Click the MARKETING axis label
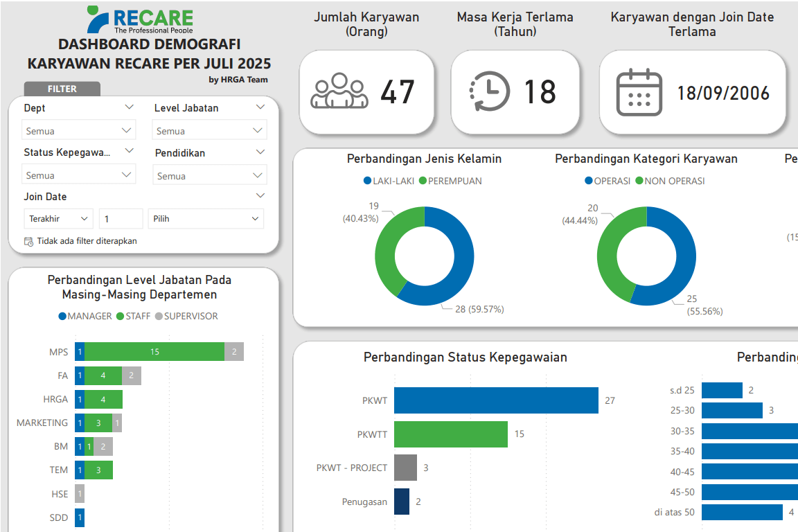Image resolution: width=798 pixels, height=532 pixels. tap(42, 423)
